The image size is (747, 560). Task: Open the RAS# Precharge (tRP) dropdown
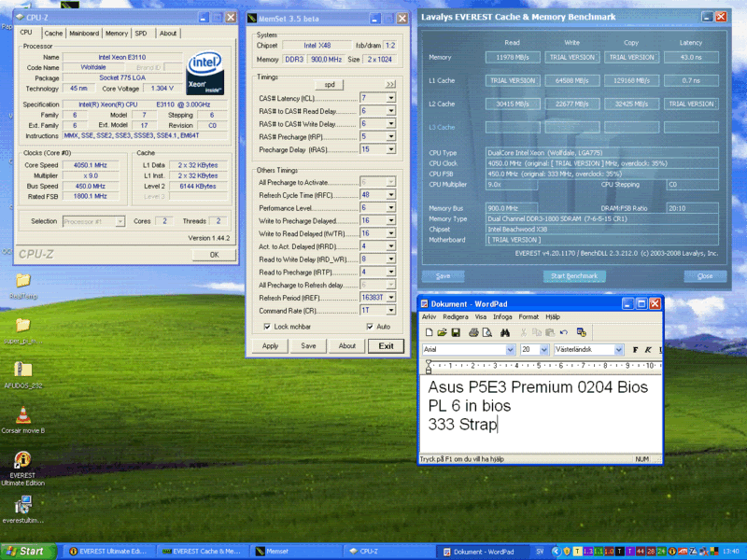point(390,136)
